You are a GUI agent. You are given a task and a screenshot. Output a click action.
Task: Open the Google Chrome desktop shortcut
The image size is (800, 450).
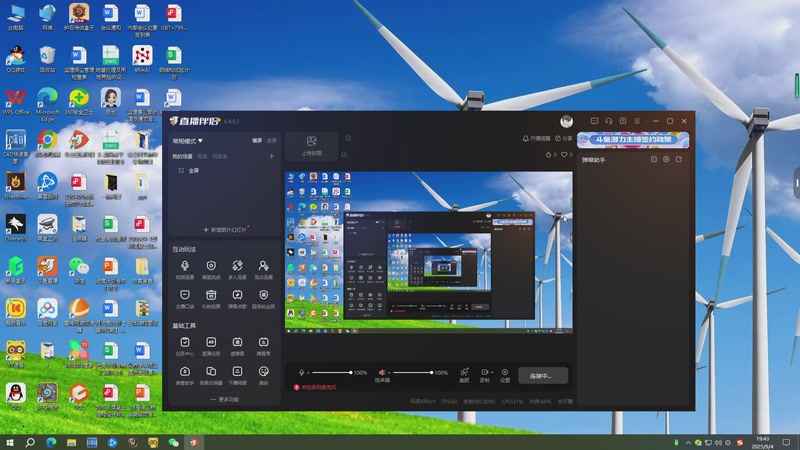[x=47, y=144]
